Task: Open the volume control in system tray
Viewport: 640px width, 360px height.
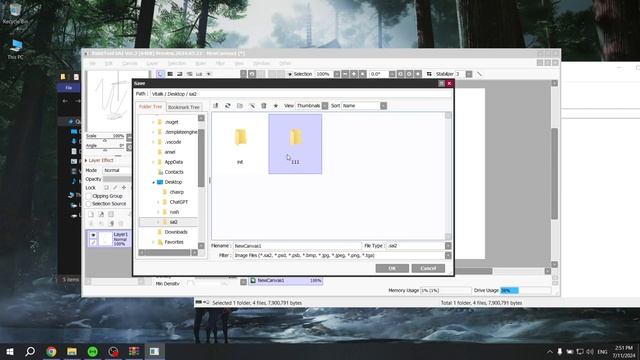Action: 590,351
